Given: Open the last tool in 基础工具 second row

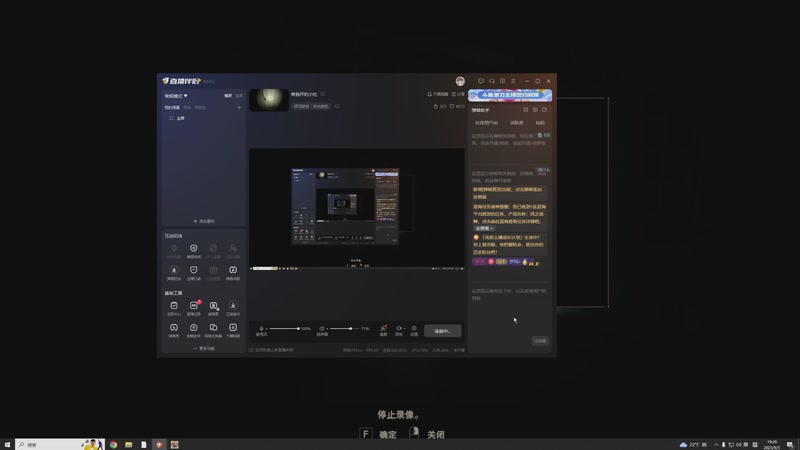Looking at the screenshot, I should coord(233,330).
